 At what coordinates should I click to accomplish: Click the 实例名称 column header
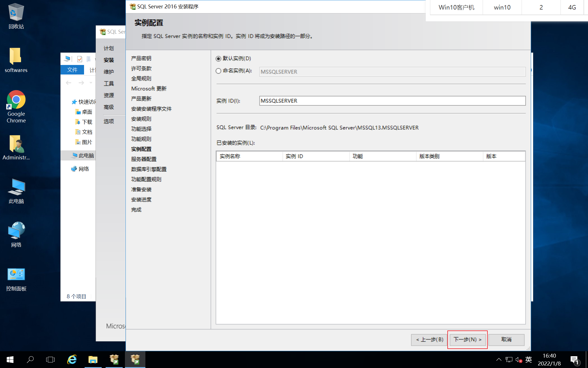(249, 156)
